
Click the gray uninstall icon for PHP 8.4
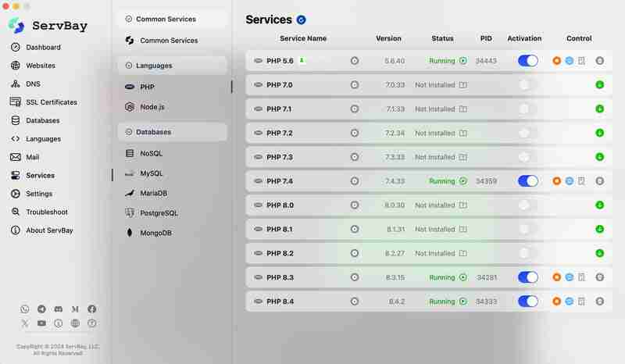[599, 302]
